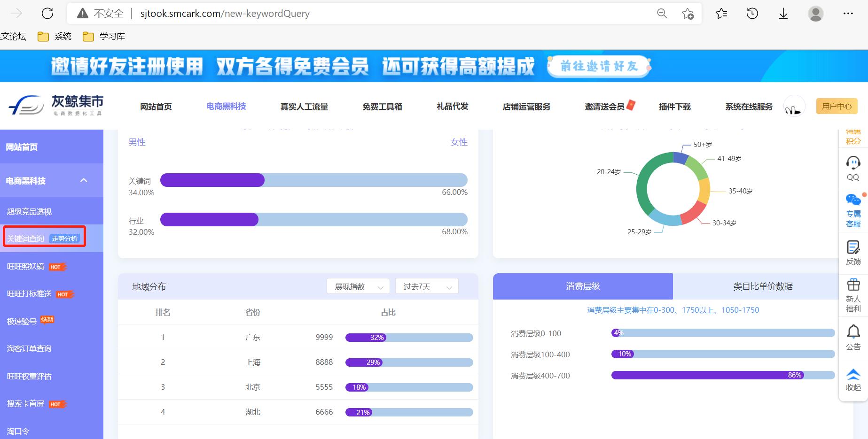This screenshot has width=868, height=439.
Task: Collapse the 电商黑科技 sidebar section
Action: click(84, 180)
